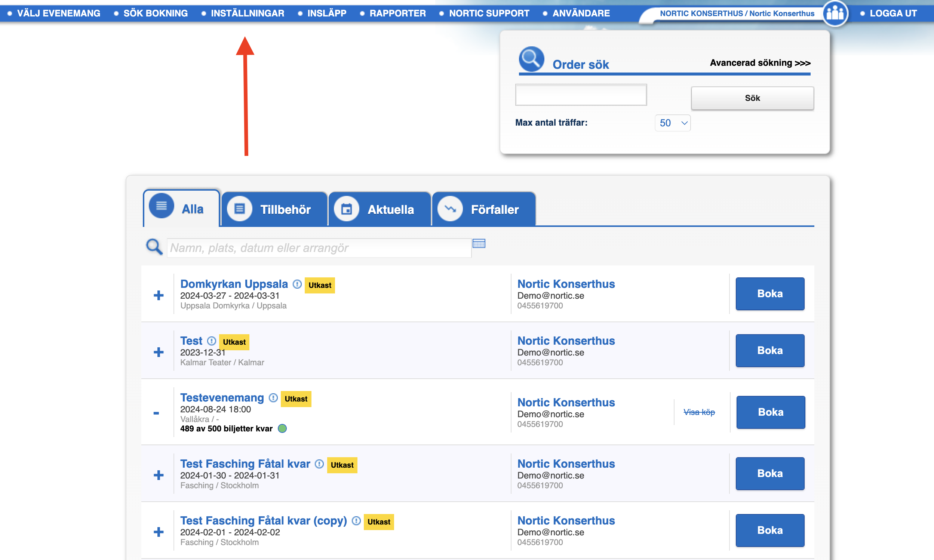Click Nortic Konserthus in Domkyrkan Uppsala row

tap(566, 284)
